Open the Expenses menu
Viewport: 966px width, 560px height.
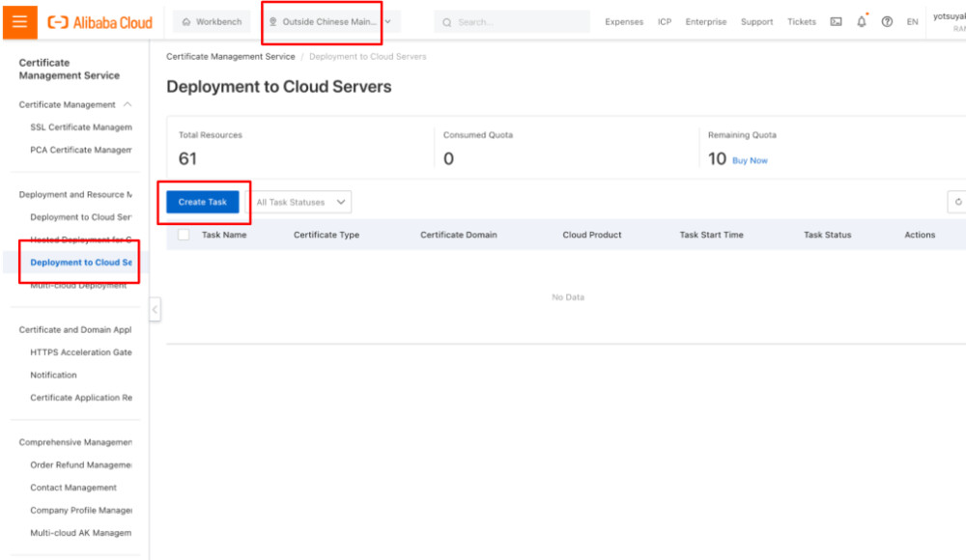click(624, 21)
